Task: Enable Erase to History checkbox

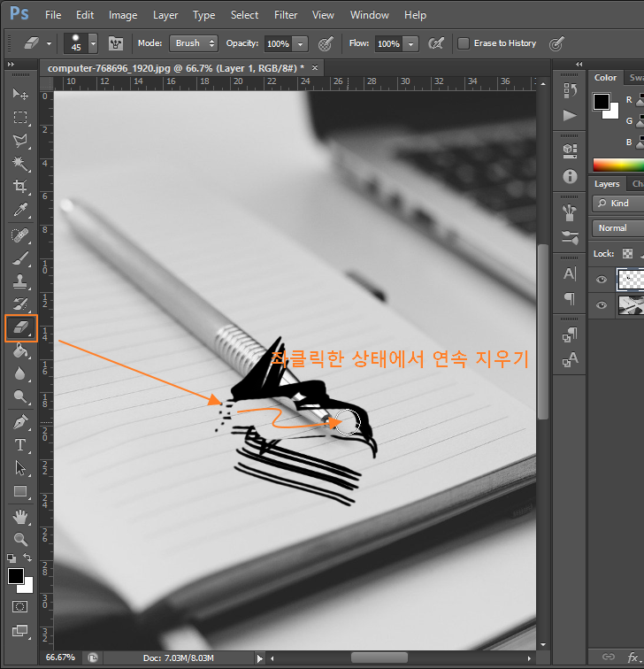Action: click(x=464, y=43)
